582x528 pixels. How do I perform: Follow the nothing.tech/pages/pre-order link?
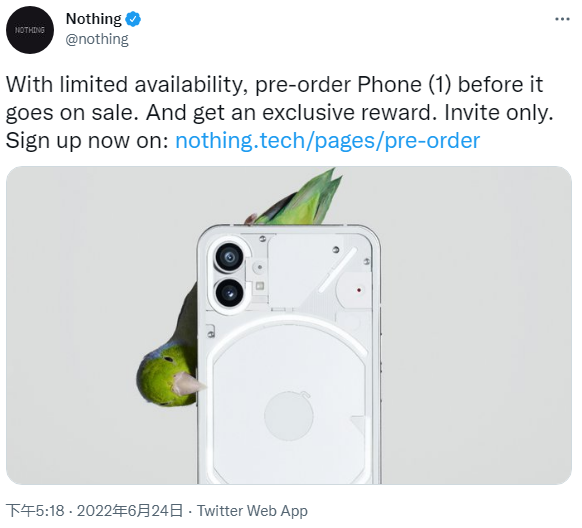[327, 141]
